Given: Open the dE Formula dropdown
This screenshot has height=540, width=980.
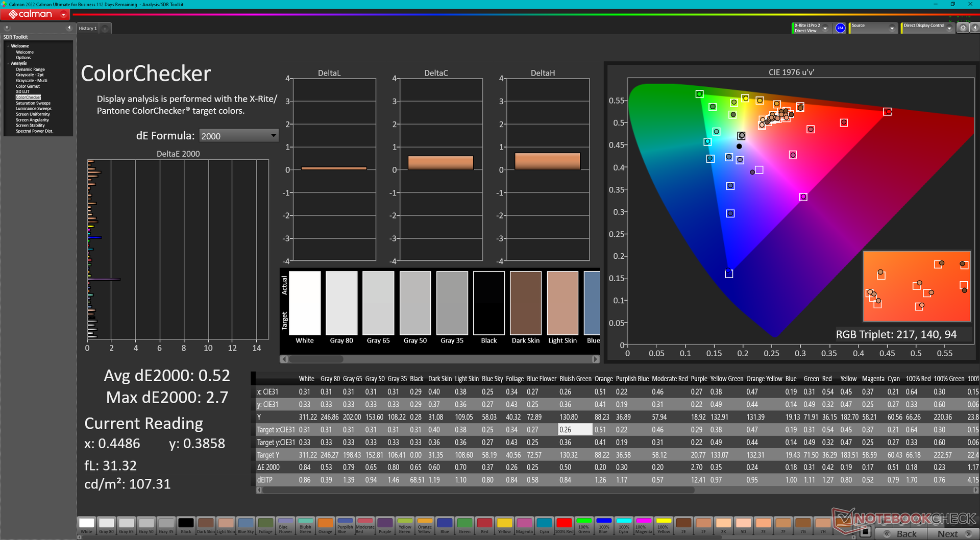Looking at the screenshot, I should [238, 136].
